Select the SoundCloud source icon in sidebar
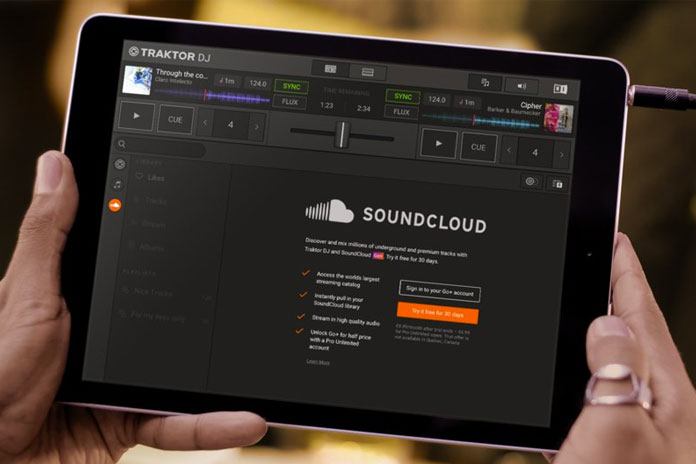Screen dimensions: 696x464 tap(116, 205)
